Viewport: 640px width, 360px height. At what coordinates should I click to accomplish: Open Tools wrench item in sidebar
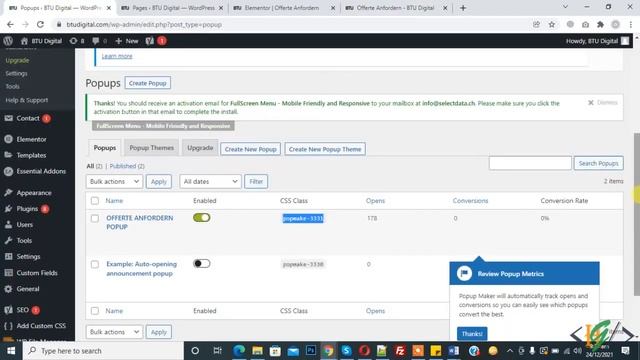click(24, 240)
